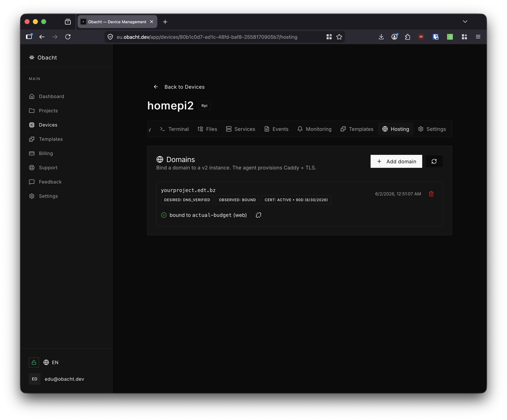Click the Domains globe icon heading

tap(160, 160)
